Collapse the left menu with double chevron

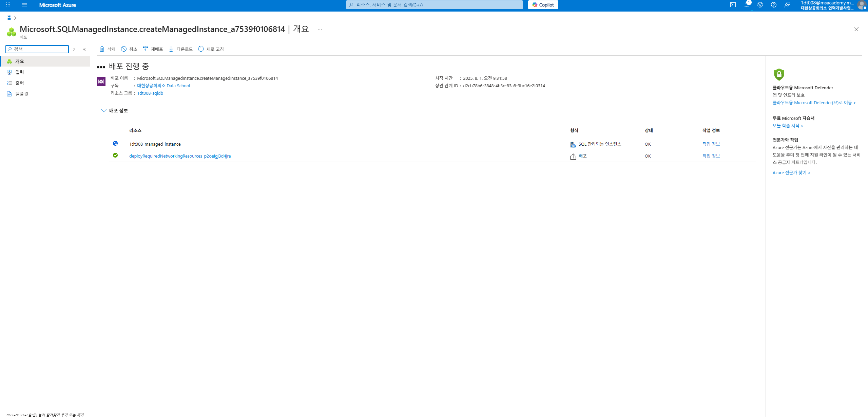[x=84, y=49]
